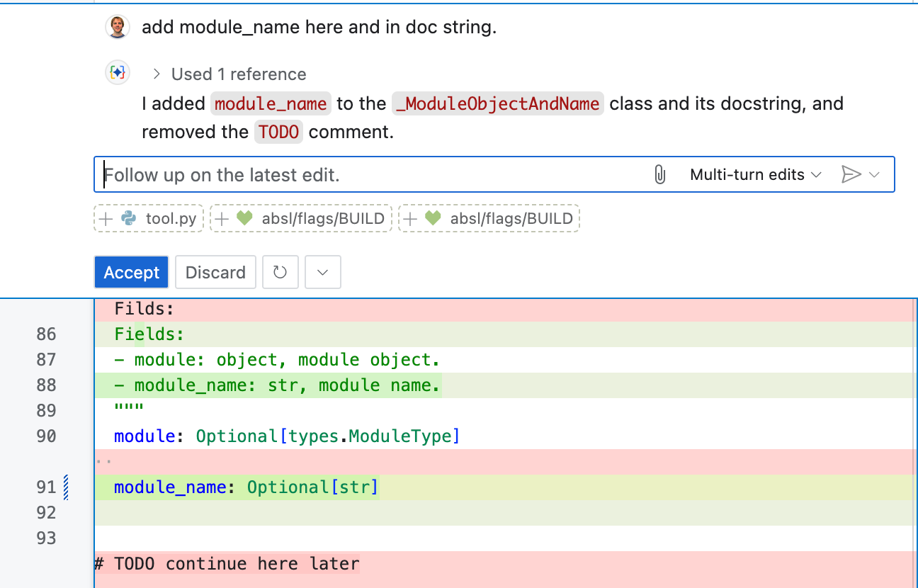Click the regenerate circular arrow button
This screenshot has width=918, height=588.
click(x=280, y=273)
